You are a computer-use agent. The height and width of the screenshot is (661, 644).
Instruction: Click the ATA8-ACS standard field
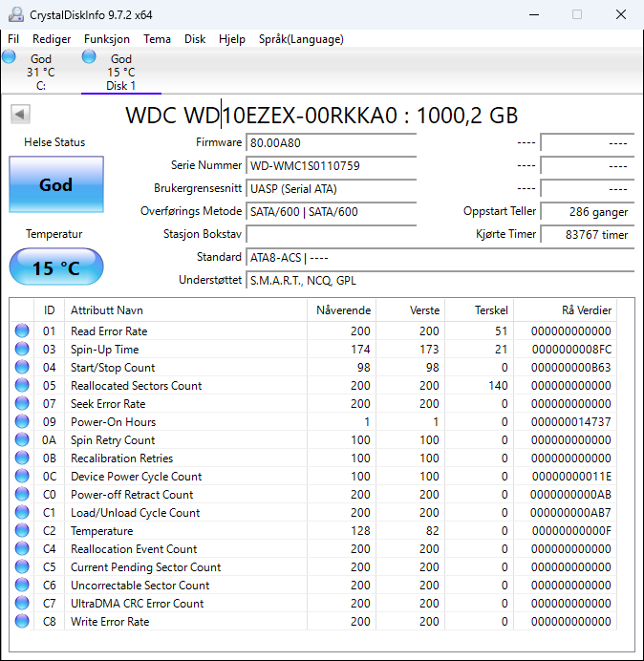tap(440, 258)
